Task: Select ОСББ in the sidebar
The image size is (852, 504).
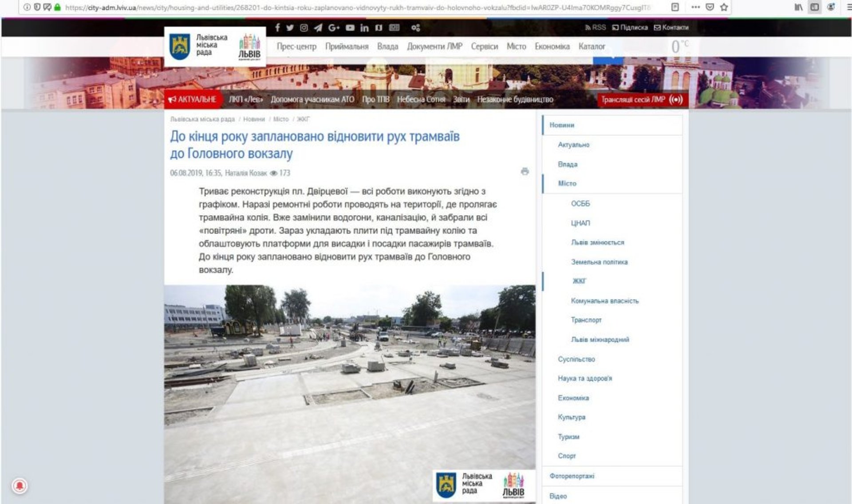Action: point(580,204)
